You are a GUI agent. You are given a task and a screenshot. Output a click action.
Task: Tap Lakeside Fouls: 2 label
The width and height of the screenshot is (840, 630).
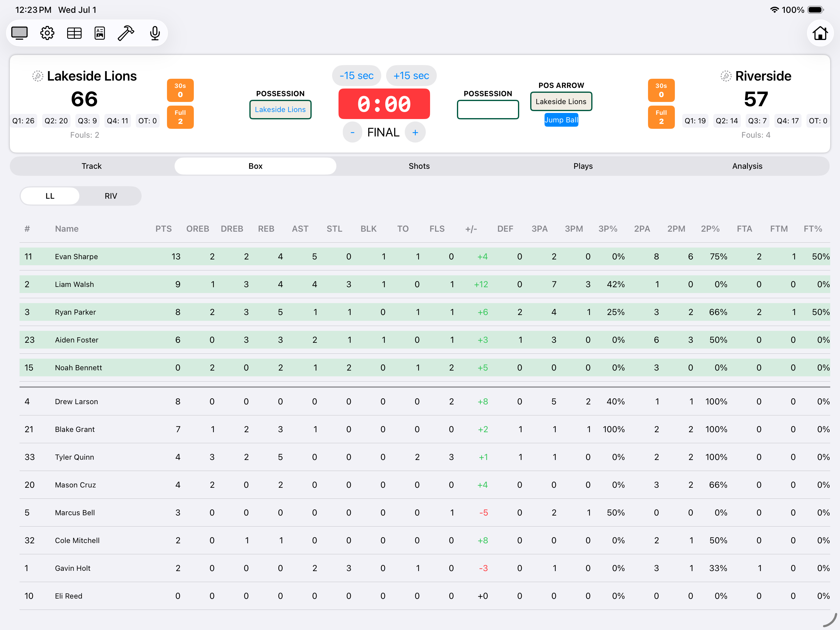tap(84, 135)
